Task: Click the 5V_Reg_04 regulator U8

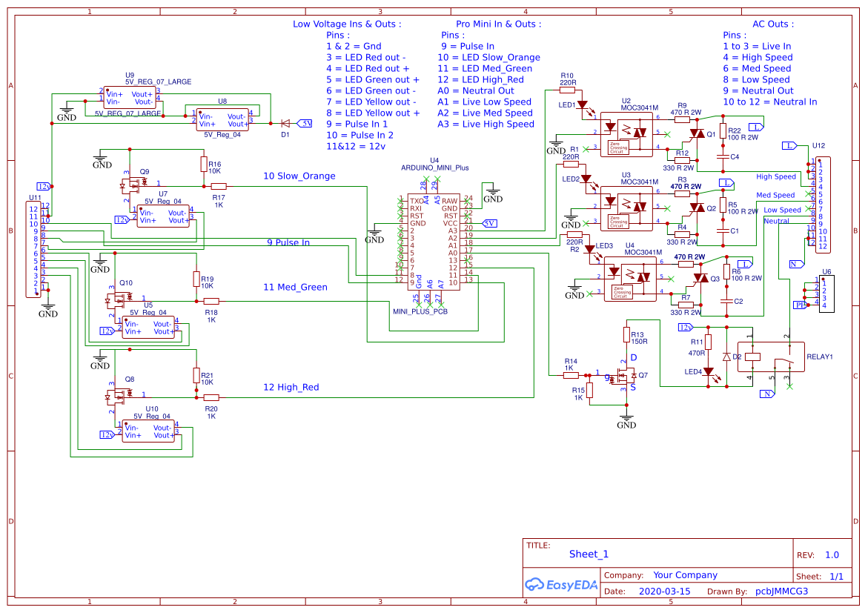Action: click(x=222, y=119)
